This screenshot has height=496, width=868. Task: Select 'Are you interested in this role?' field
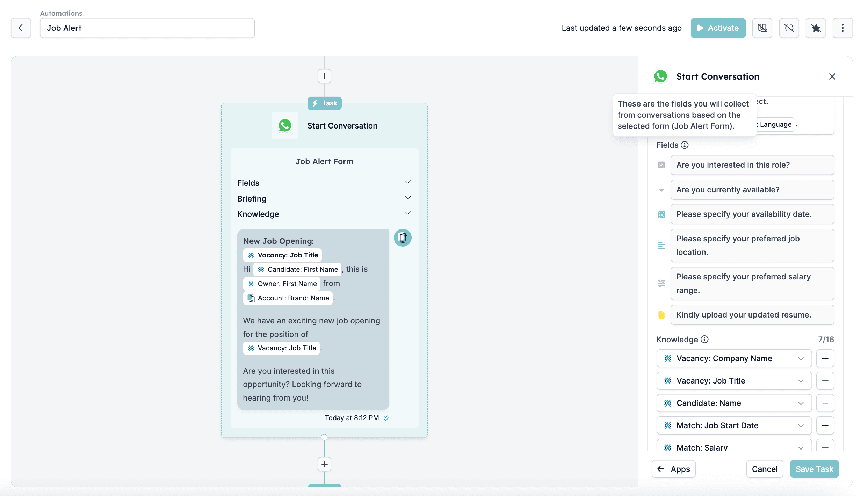click(x=752, y=165)
